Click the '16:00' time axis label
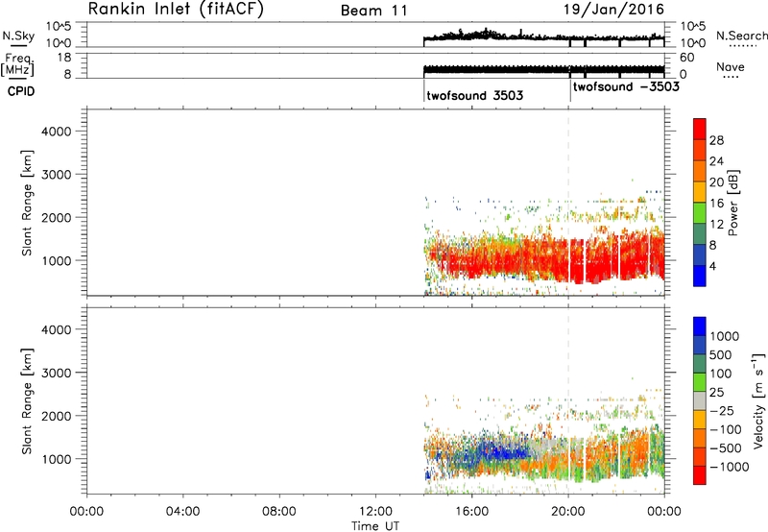Viewport: 768px width, 532px height. (x=471, y=512)
